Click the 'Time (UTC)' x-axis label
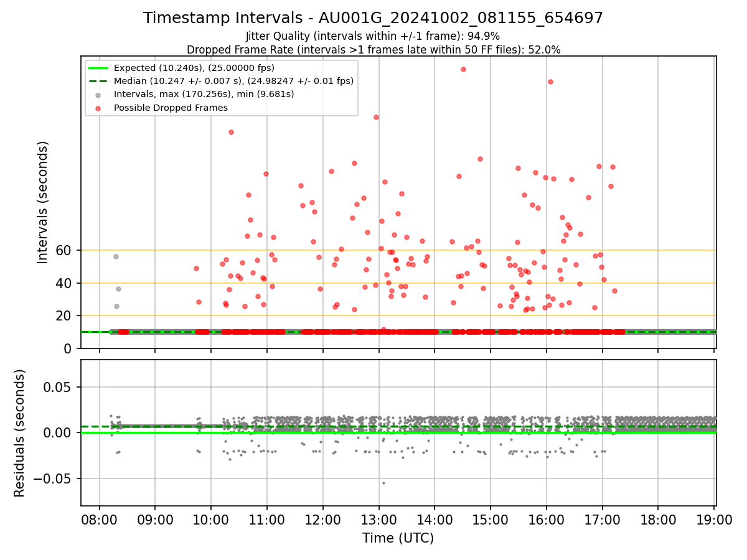The height and width of the screenshot is (560, 747). [x=398, y=538]
